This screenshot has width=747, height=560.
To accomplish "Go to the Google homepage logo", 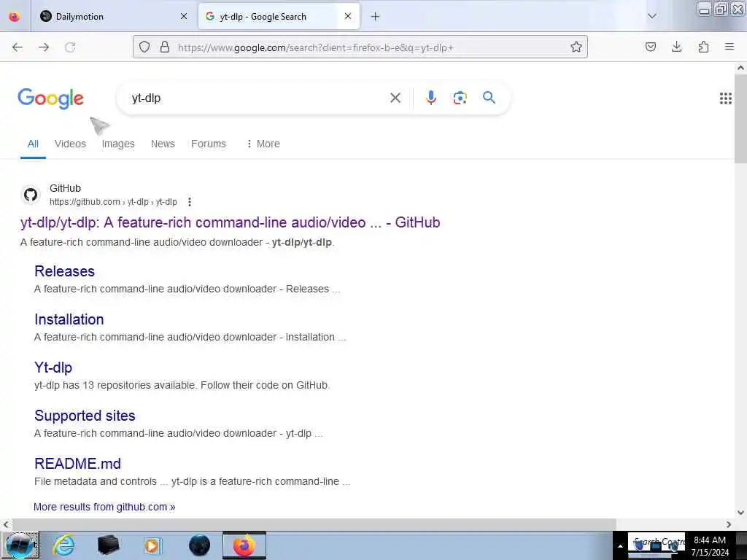I will pos(50,98).
